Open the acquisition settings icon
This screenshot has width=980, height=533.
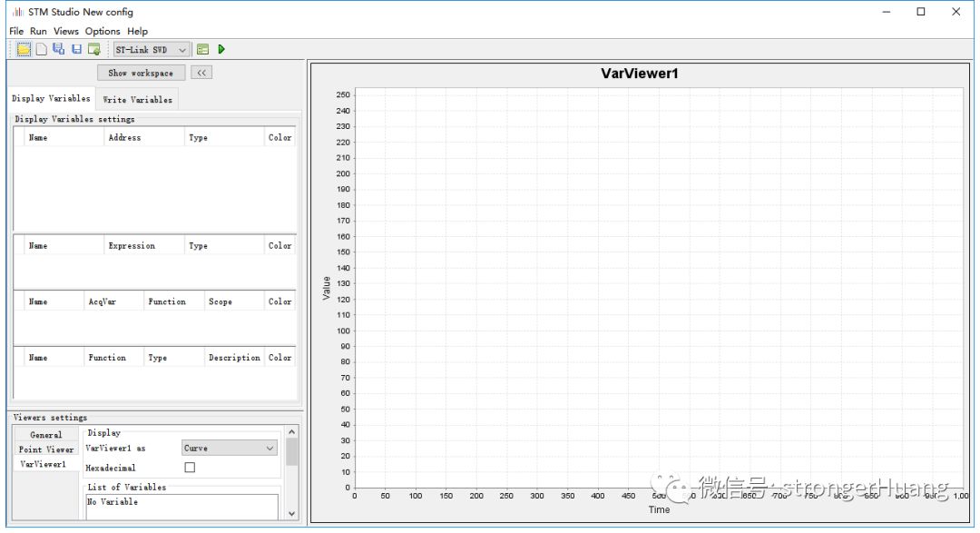pyautogui.click(x=202, y=49)
